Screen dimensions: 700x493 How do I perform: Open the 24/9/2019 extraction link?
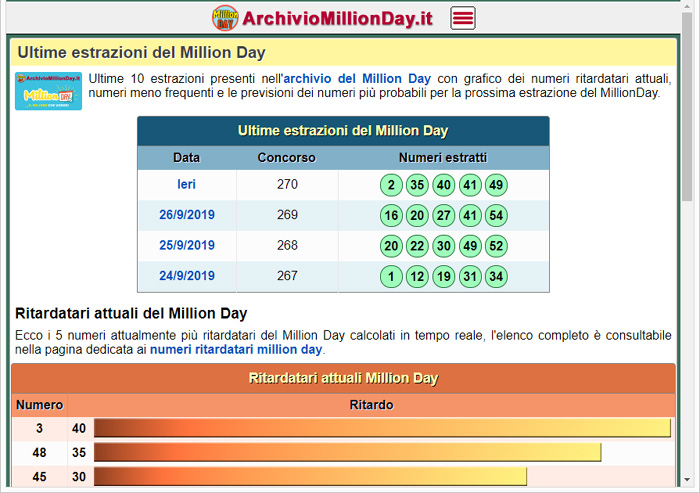point(187,277)
